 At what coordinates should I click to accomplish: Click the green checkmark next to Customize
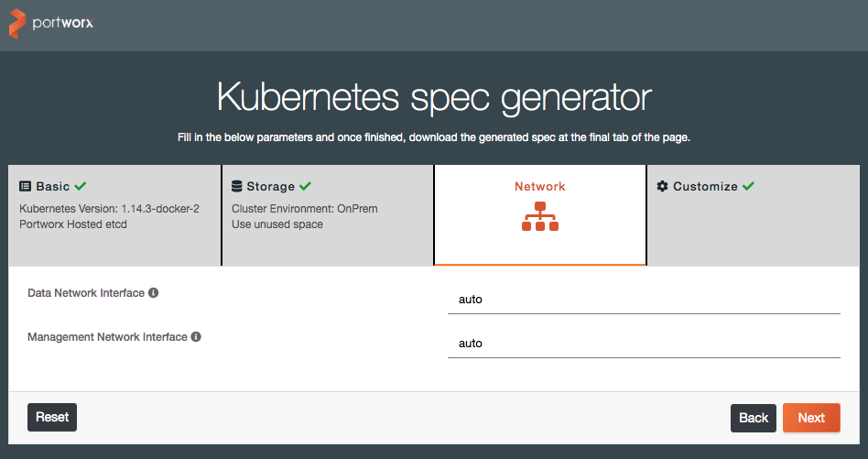click(x=748, y=186)
